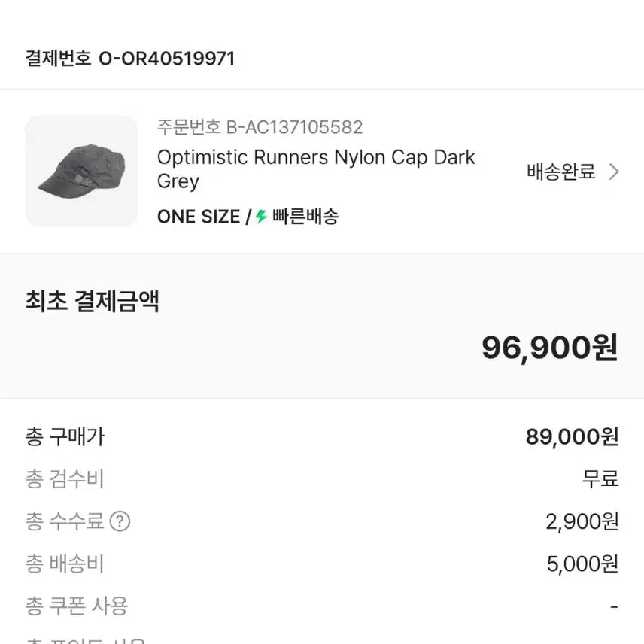Click the 89,000원 purchase price
The image size is (644, 644).
click(572, 436)
